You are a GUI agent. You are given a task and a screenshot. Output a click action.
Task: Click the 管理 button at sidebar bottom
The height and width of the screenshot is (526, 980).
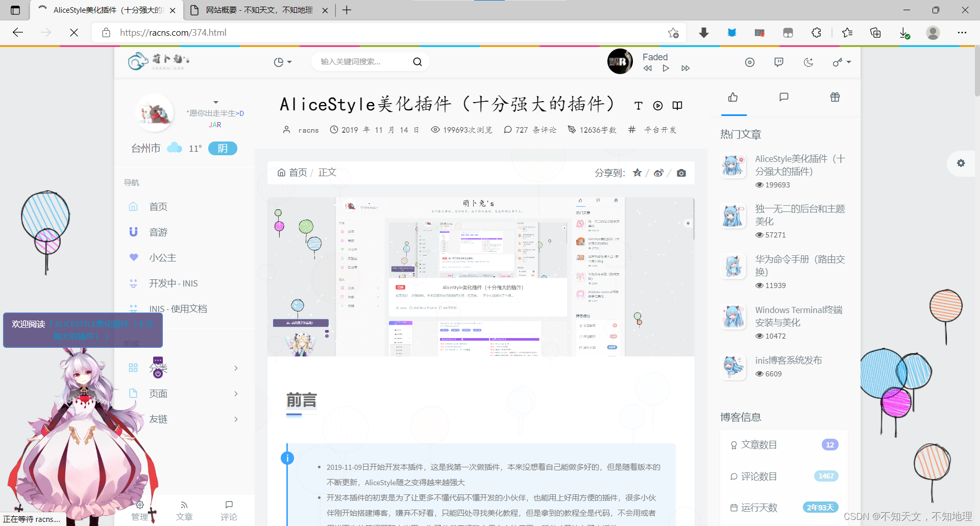click(x=139, y=511)
